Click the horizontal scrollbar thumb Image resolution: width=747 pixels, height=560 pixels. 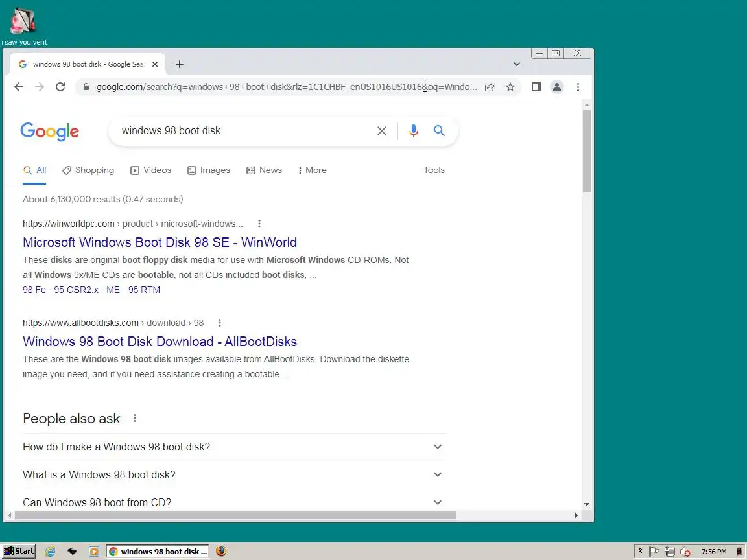pyautogui.click(x=235, y=515)
